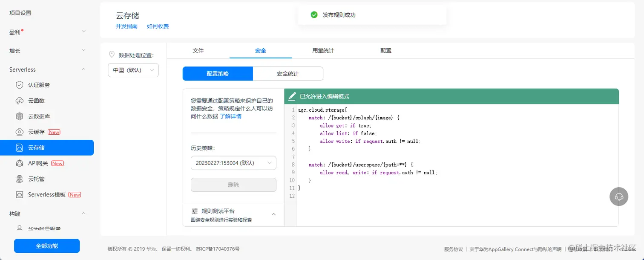Open the 服务协议 footer link

coord(453,249)
